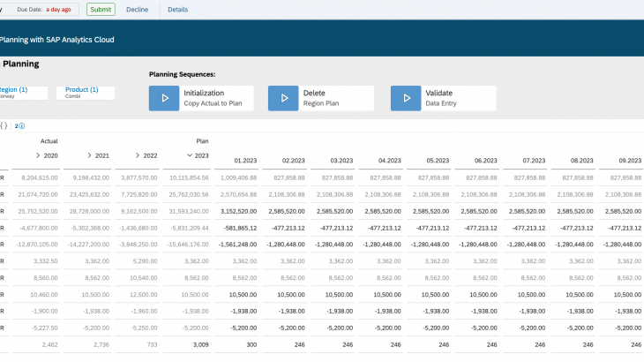
Task: Run the Validate Data Entry play icon
Action: point(406,98)
